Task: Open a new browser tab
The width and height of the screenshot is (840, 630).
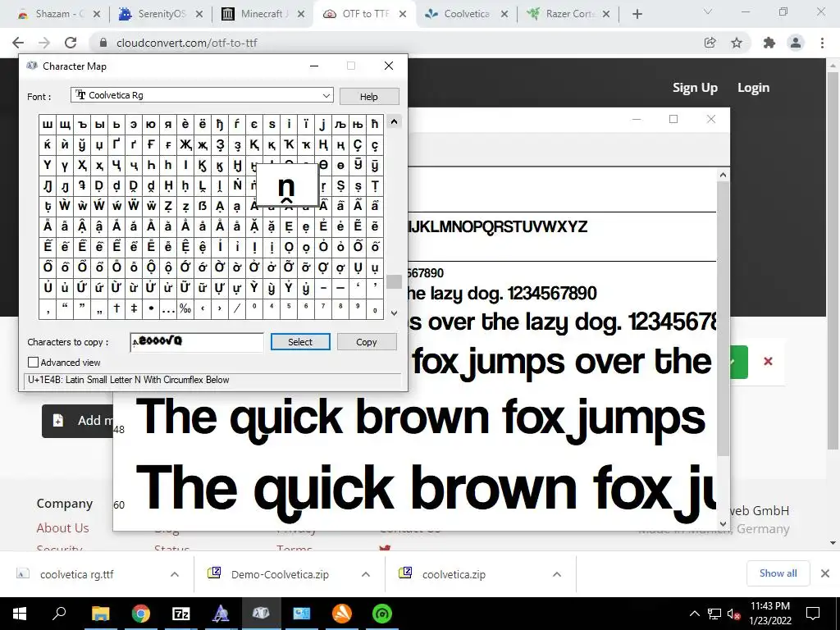Action: pyautogui.click(x=637, y=14)
